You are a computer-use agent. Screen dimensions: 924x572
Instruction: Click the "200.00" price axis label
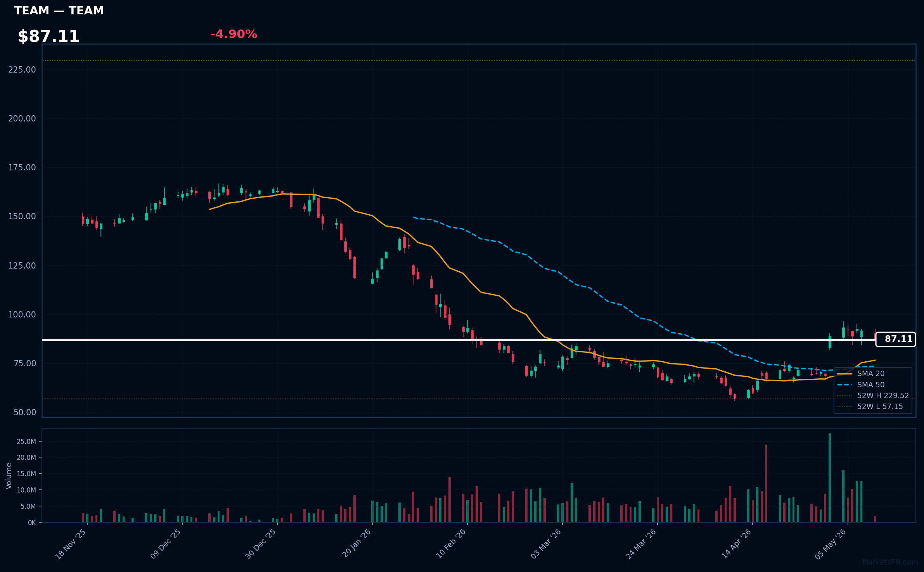pos(22,118)
